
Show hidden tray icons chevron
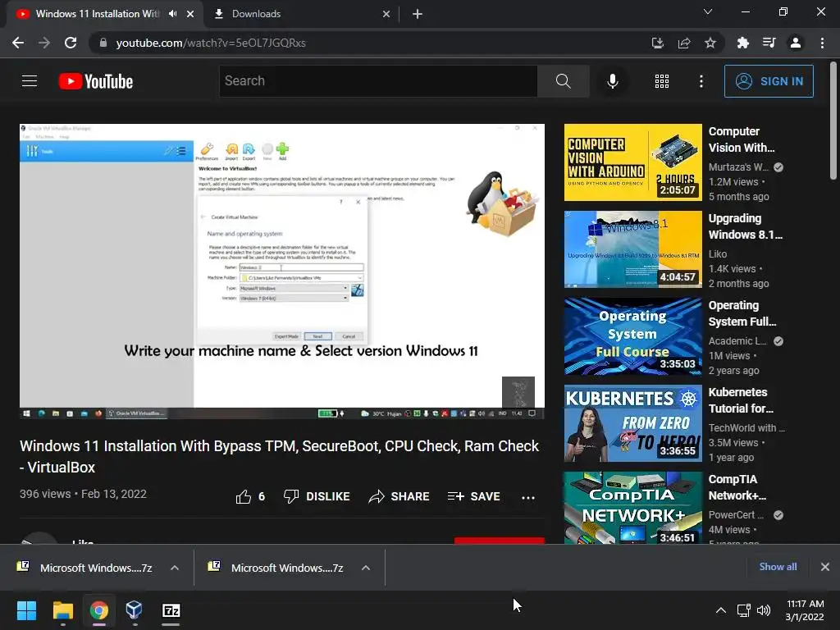pyautogui.click(x=721, y=610)
